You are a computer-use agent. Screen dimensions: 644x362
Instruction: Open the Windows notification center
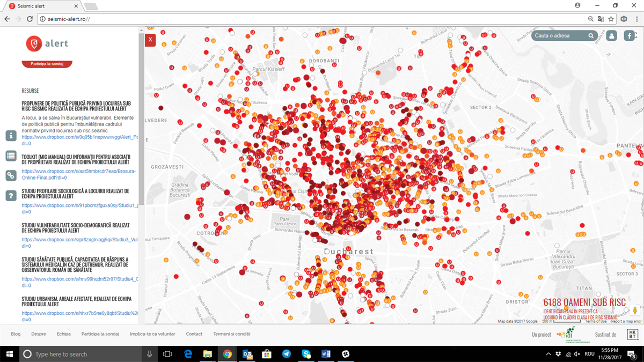pyautogui.click(x=632, y=354)
